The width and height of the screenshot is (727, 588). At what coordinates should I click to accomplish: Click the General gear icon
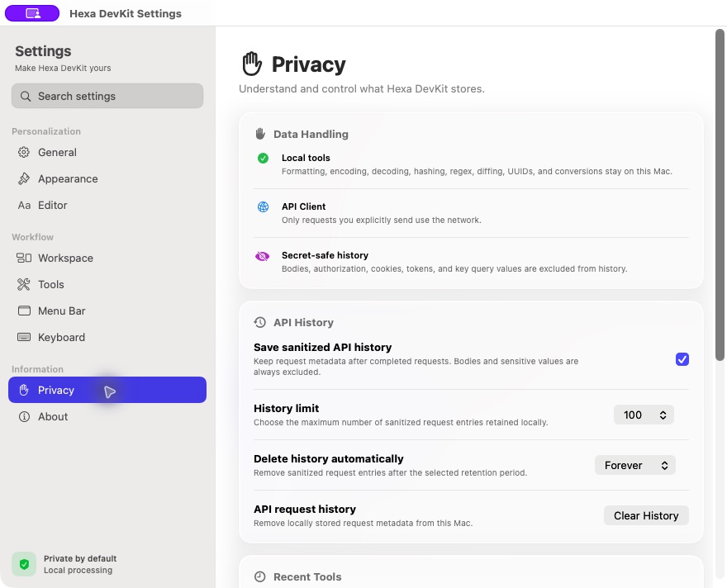coord(24,152)
